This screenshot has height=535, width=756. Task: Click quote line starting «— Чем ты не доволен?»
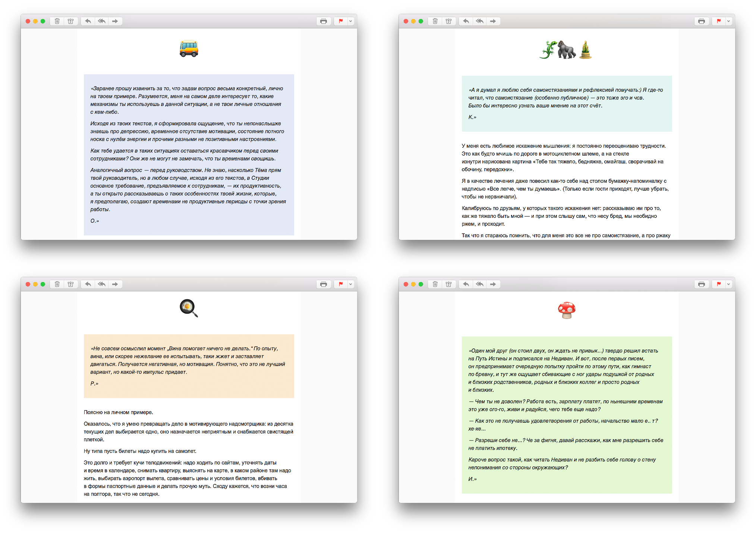click(566, 406)
